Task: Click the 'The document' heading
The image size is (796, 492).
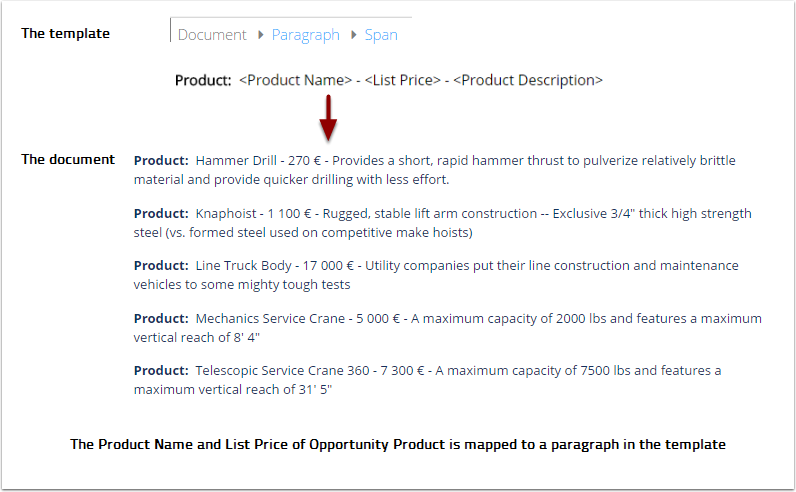Action: click(x=68, y=159)
